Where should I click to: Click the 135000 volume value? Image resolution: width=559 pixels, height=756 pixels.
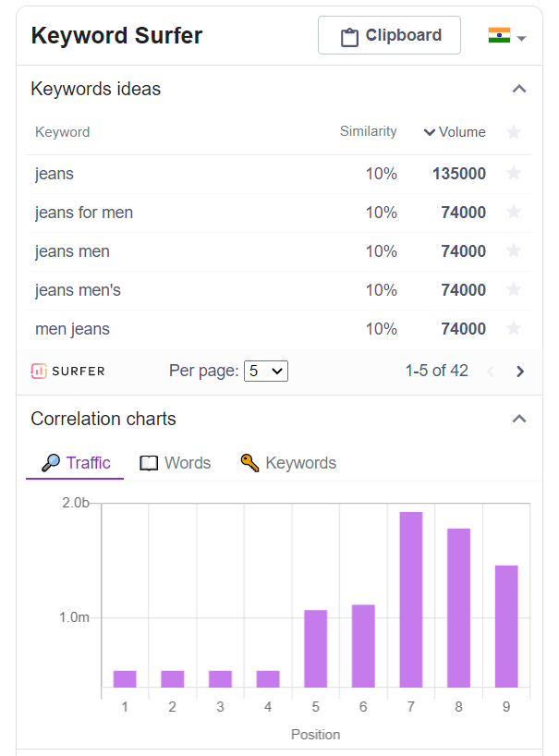click(x=459, y=174)
